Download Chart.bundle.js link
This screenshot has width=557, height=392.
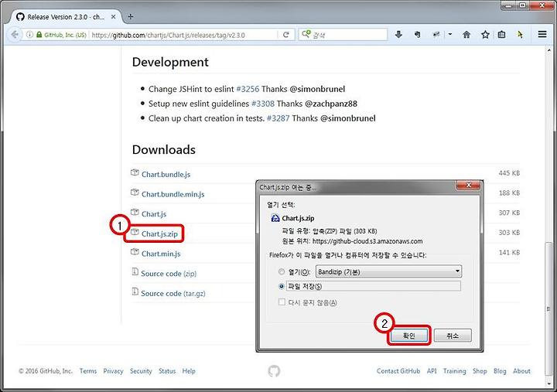(x=166, y=174)
